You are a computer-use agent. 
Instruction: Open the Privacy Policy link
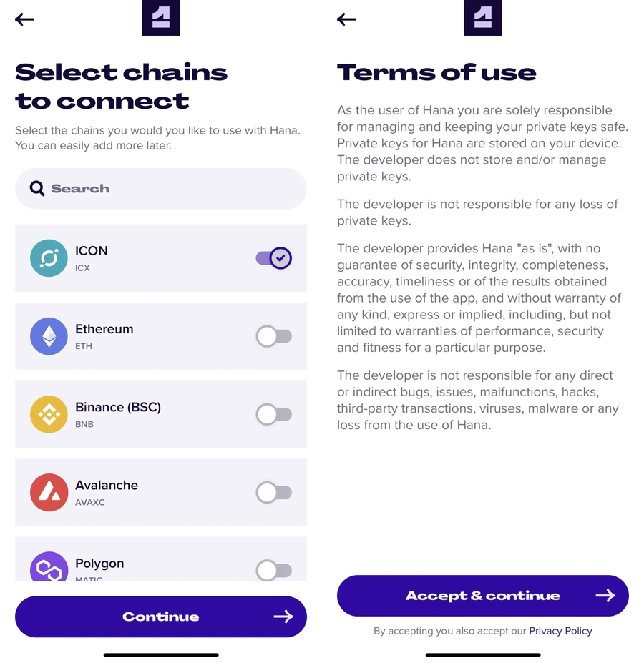pyautogui.click(x=560, y=631)
